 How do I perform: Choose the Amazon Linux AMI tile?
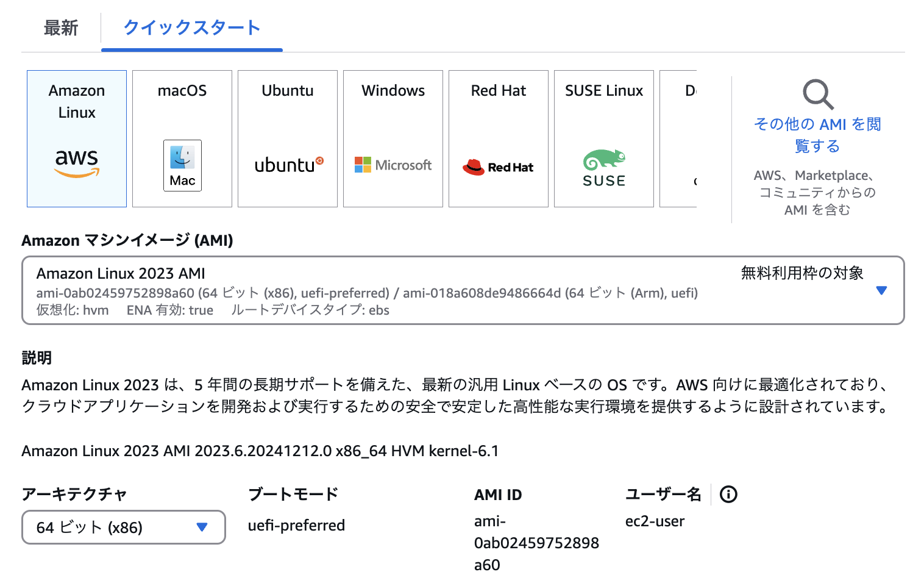[x=77, y=138]
